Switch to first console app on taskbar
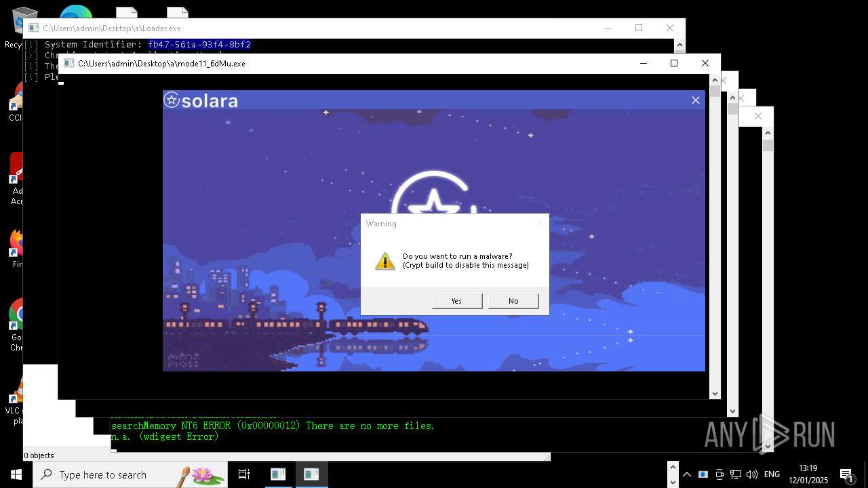This screenshot has width=868, height=488. click(x=278, y=474)
